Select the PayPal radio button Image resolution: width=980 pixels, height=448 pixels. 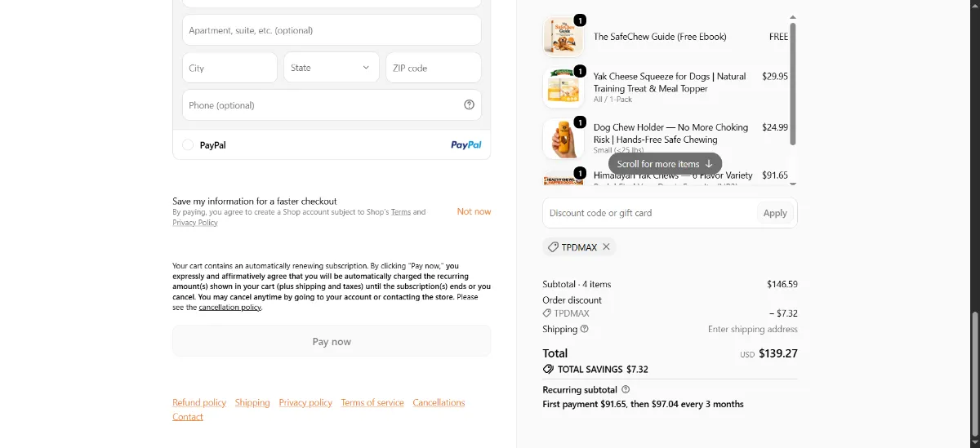pyautogui.click(x=188, y=144)
